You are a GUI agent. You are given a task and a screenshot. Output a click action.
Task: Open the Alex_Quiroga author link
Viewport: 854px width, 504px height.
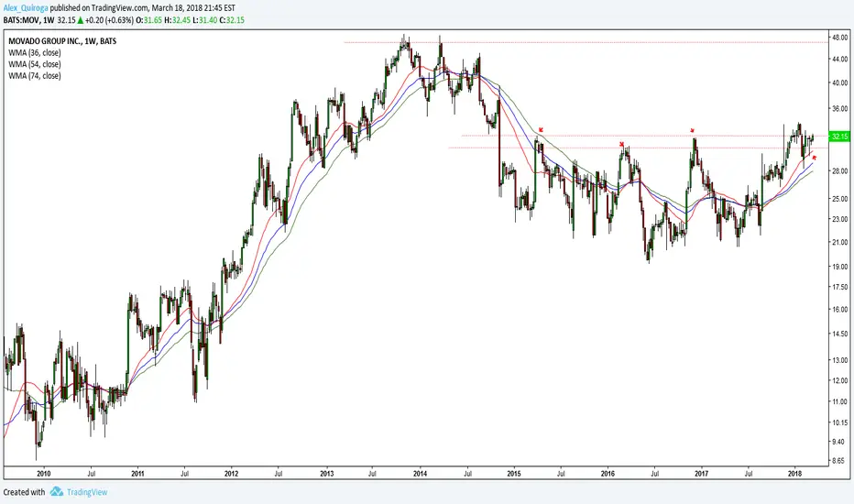tap(27, 8)
